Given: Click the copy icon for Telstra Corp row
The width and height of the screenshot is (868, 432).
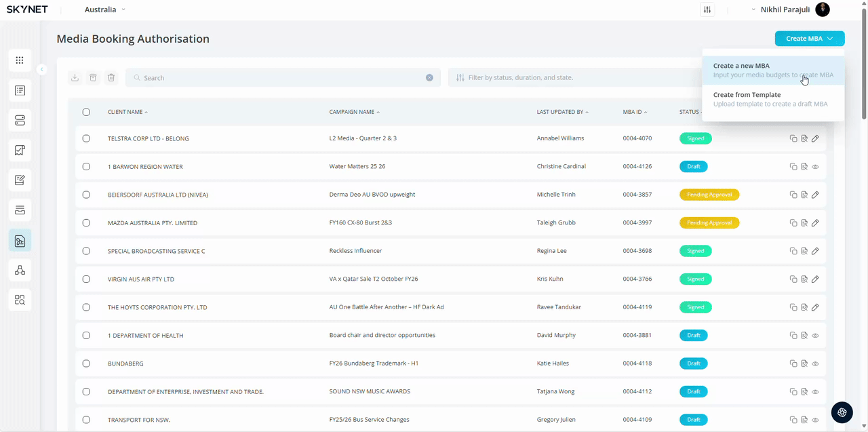Looking at the screenshot, I should (793, 138).
